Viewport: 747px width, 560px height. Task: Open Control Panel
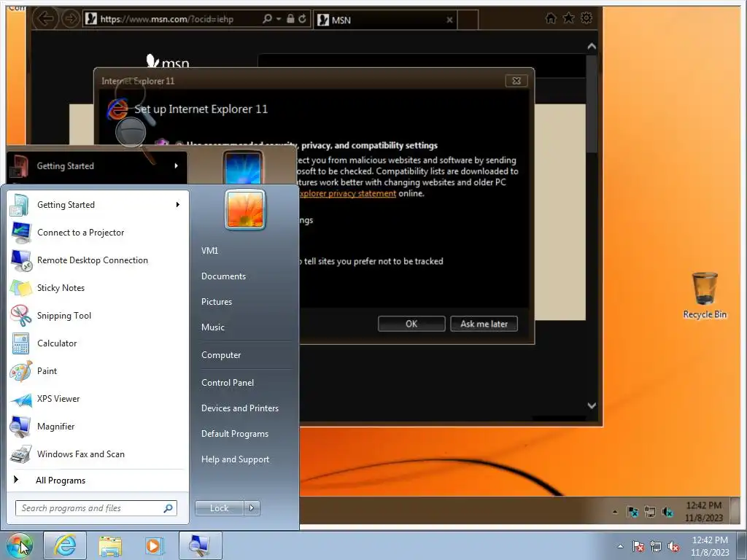228,382
